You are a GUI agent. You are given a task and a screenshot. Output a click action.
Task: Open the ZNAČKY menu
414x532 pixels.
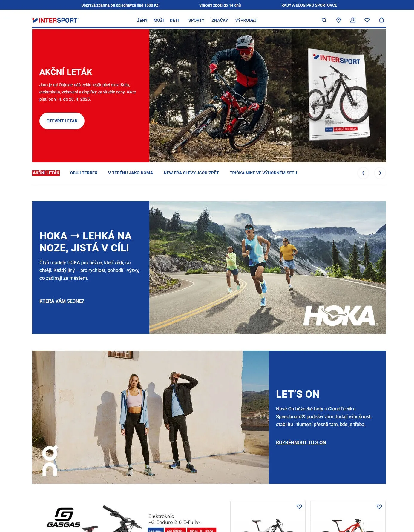click(220, 20)
